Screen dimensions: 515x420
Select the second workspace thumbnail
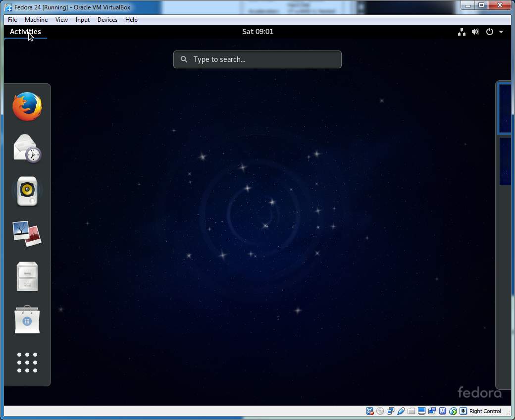coord(505,161)
